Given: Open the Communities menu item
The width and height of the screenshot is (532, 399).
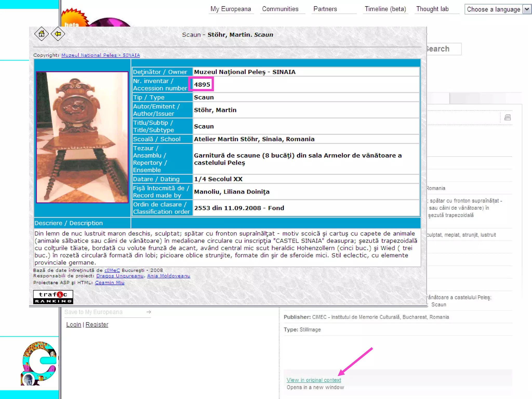Looking at the screenshot, I should point(280,9).
